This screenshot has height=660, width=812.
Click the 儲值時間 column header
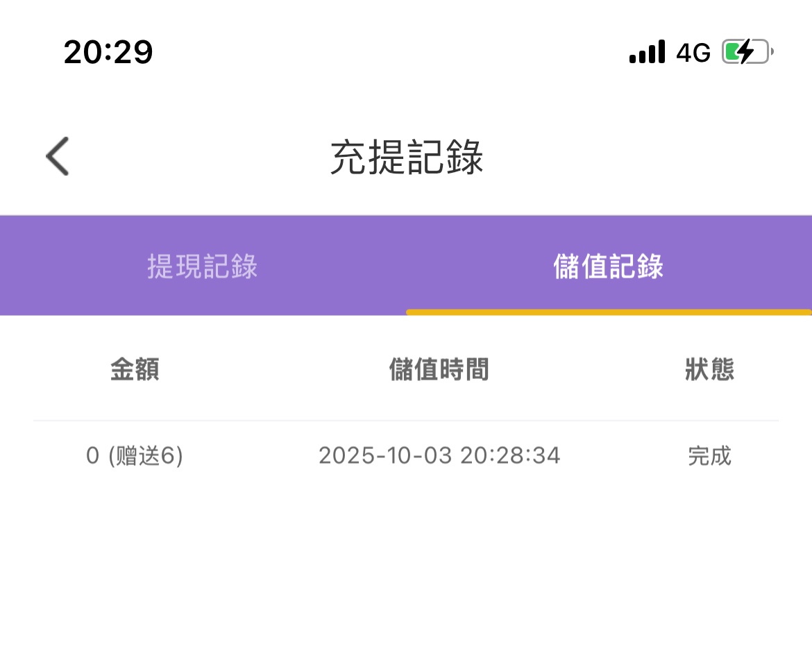(439, 370)
